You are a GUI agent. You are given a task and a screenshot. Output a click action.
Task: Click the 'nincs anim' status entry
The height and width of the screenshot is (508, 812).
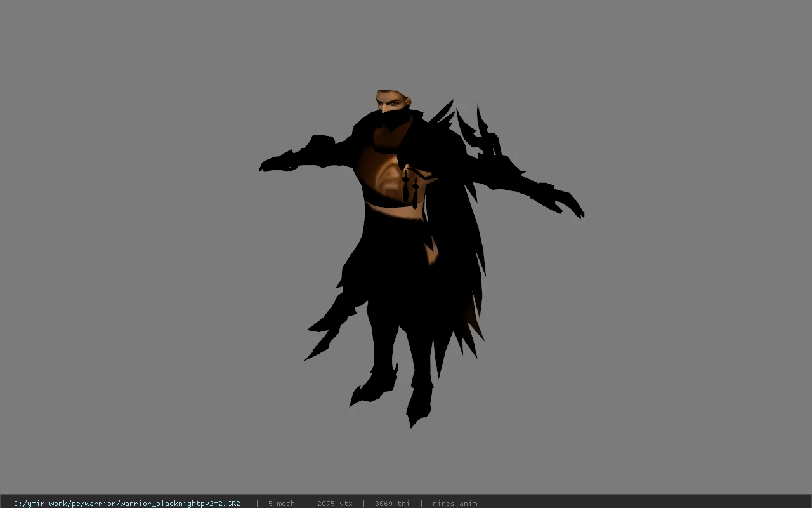455,504
